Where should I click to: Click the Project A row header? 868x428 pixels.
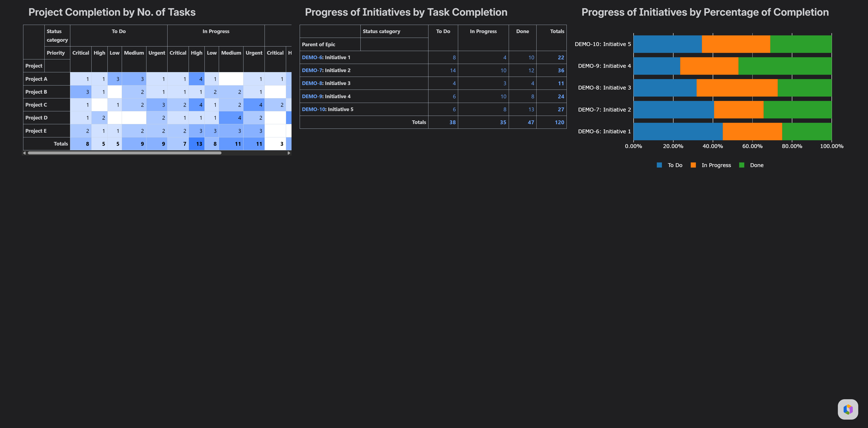pos(46,79)
